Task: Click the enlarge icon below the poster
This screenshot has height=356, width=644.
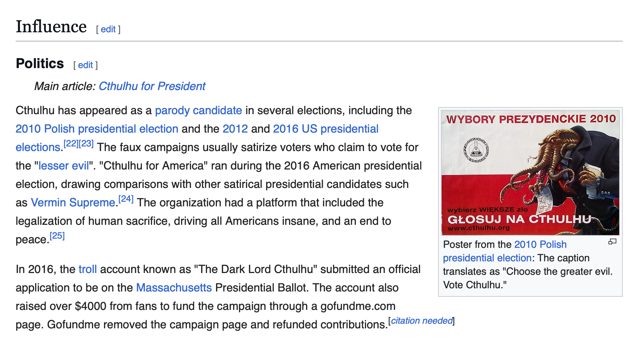Action: 612,242
